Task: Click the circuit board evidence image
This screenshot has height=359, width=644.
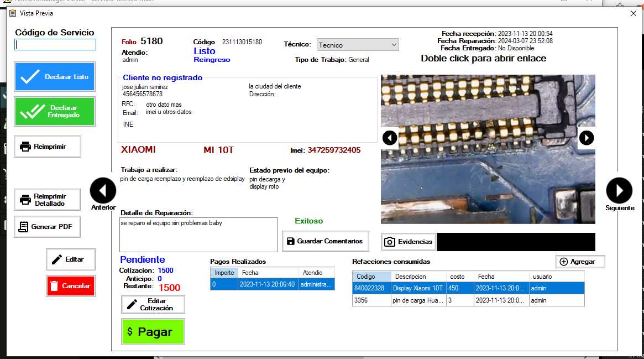Action: tap(488, 149)
